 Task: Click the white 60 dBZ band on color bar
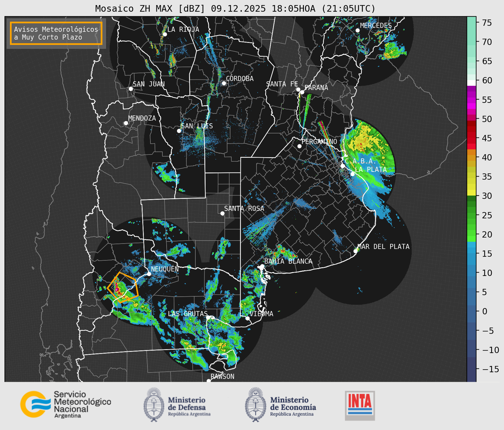click(x=471, y=83)
